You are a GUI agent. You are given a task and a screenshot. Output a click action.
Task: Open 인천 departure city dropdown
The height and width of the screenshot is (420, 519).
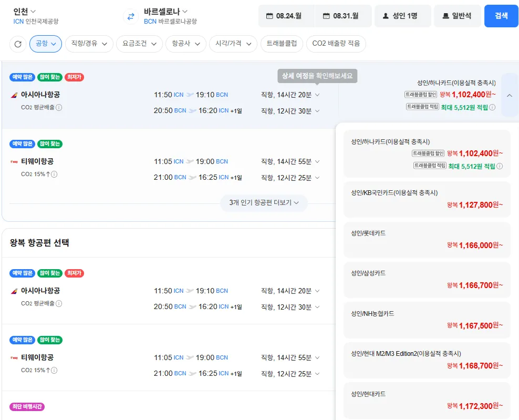24,12
